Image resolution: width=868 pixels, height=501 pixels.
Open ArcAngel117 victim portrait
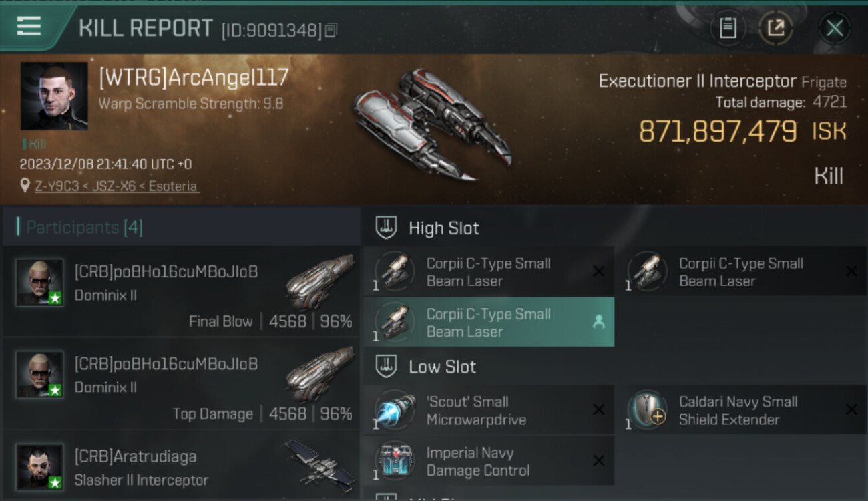tap(54, 96)
